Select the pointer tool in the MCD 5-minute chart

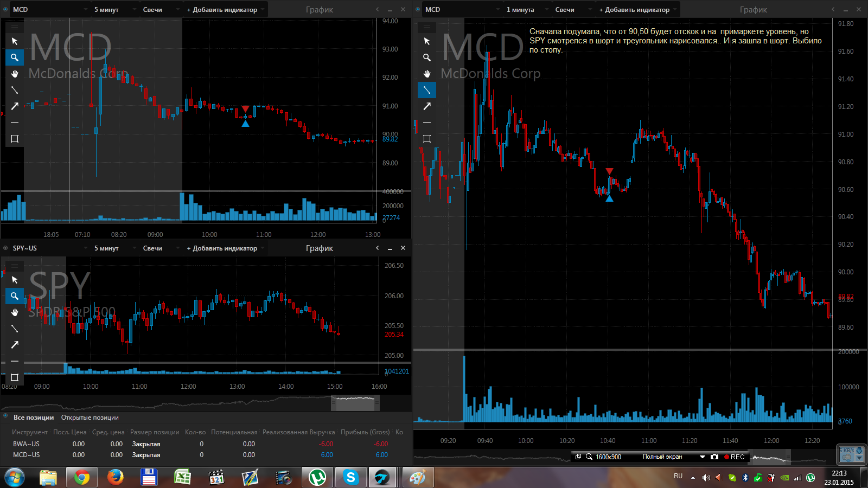(15, 41)
